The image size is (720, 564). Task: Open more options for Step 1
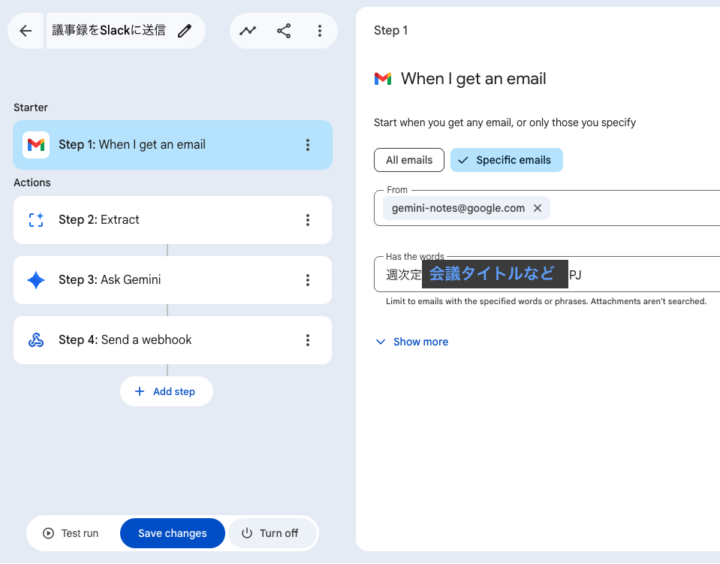pos(307,145)
